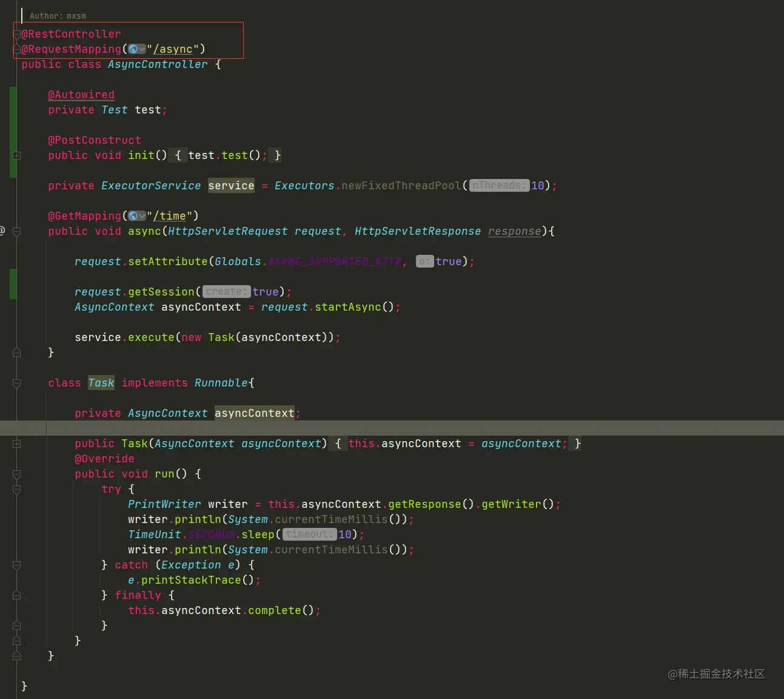Collapse the run() method fold

click(17, 474)
